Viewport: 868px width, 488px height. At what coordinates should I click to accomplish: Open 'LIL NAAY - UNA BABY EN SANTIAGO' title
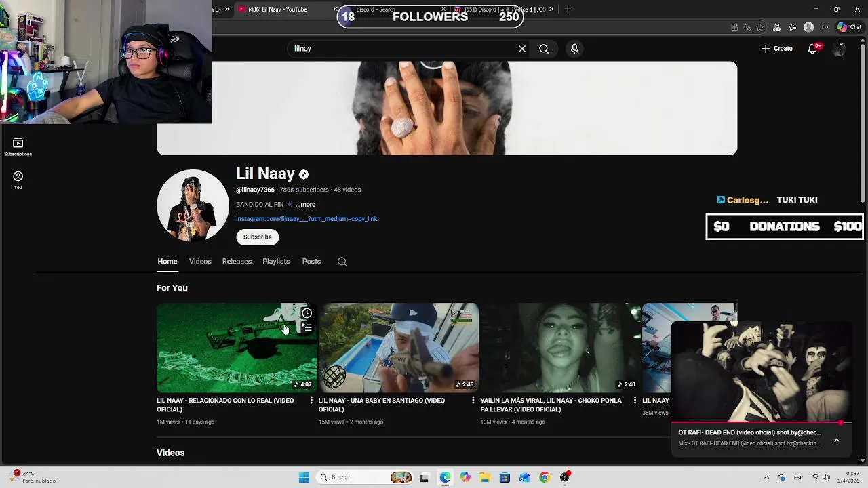point(382,405)
